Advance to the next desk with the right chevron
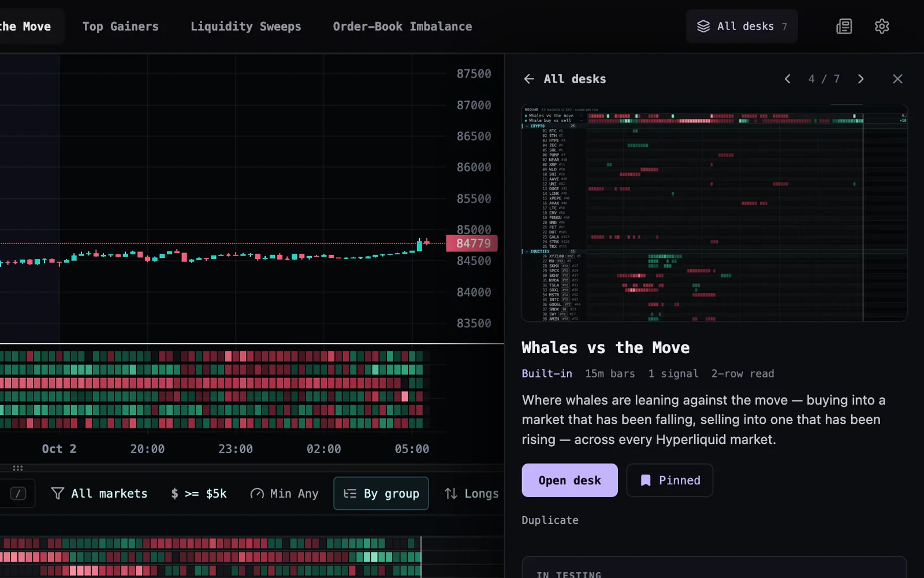 coord(861,79)
